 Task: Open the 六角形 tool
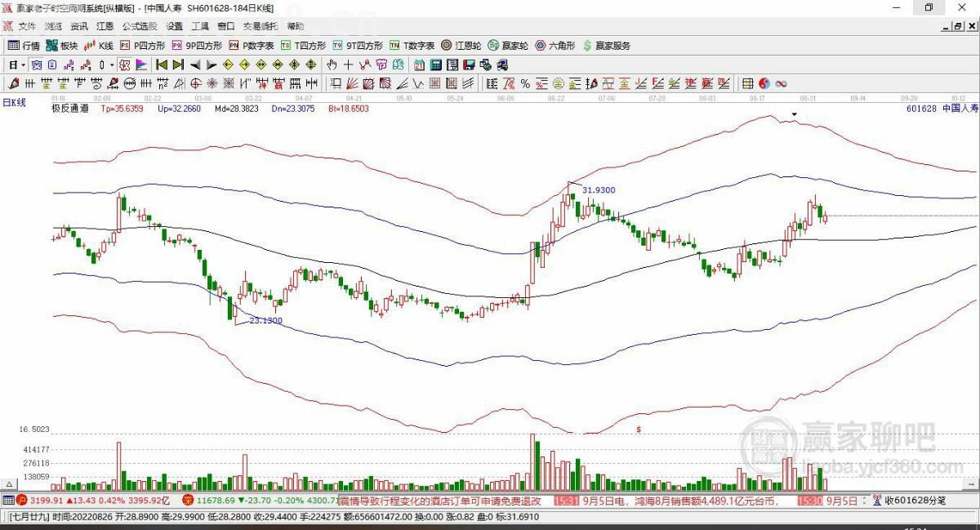[x=555, y=46]
